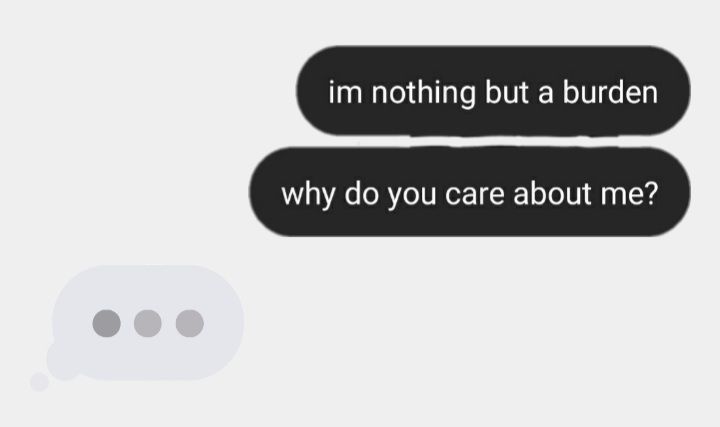
Task: Click the larger bubble tail circle
Action: tap(64, 360)
